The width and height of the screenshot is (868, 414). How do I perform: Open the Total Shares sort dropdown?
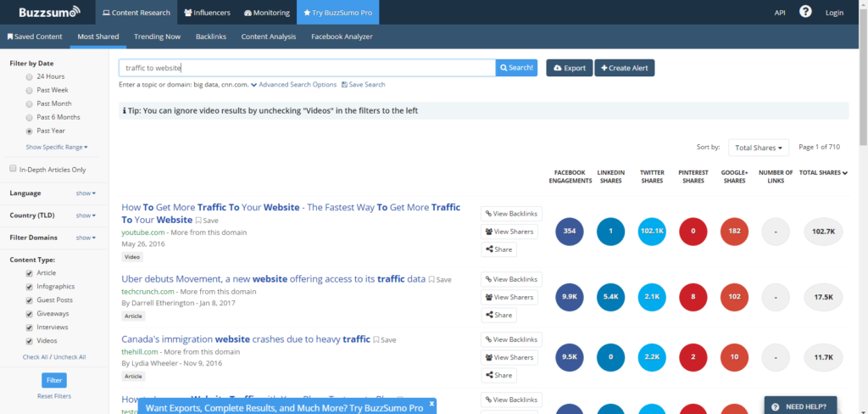click(758, 148)
